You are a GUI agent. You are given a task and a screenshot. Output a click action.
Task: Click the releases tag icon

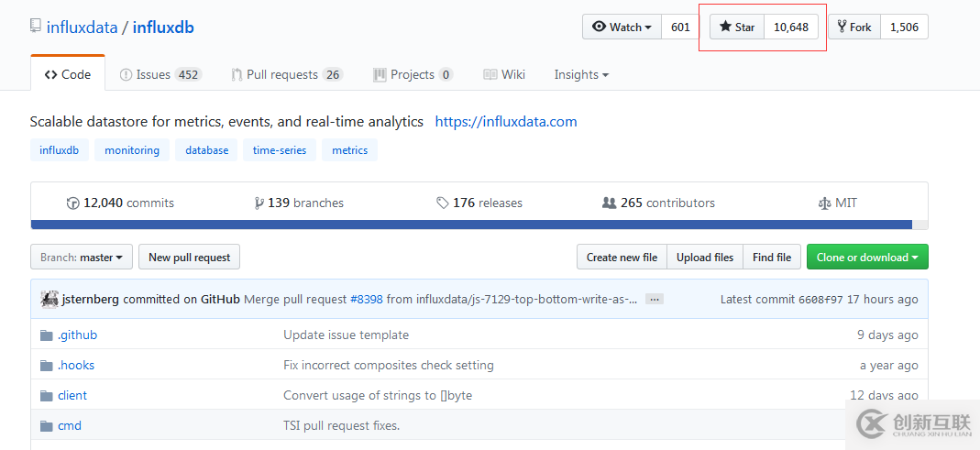pos(443,203)
